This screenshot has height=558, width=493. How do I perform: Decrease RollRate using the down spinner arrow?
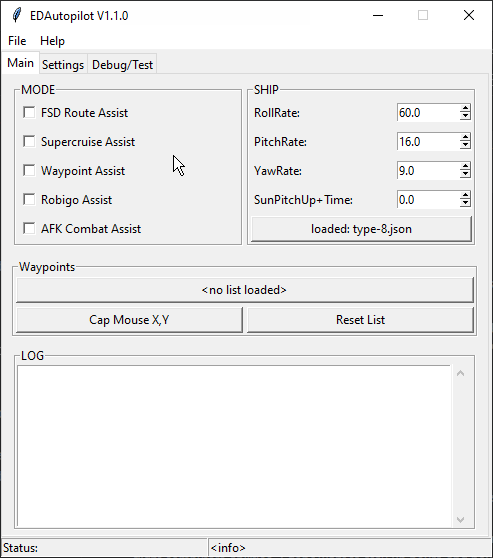[465, 116]
